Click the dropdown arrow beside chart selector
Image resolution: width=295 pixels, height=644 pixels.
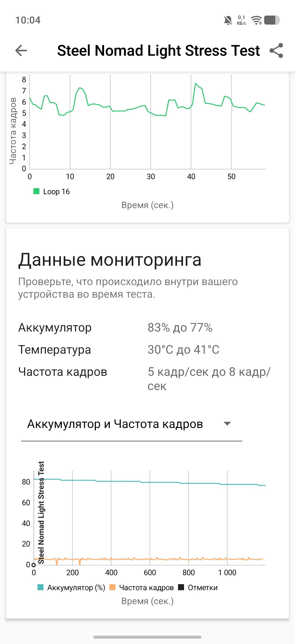[227, 424]
